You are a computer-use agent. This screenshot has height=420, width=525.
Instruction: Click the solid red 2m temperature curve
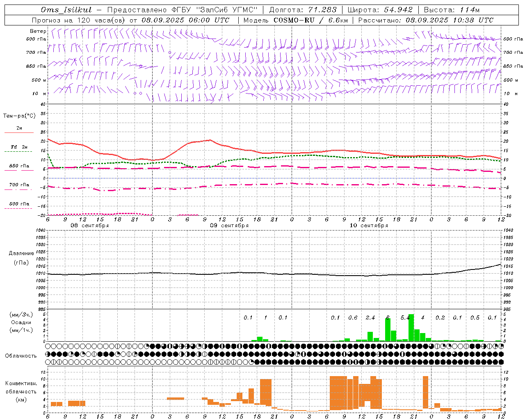(275, 153)
